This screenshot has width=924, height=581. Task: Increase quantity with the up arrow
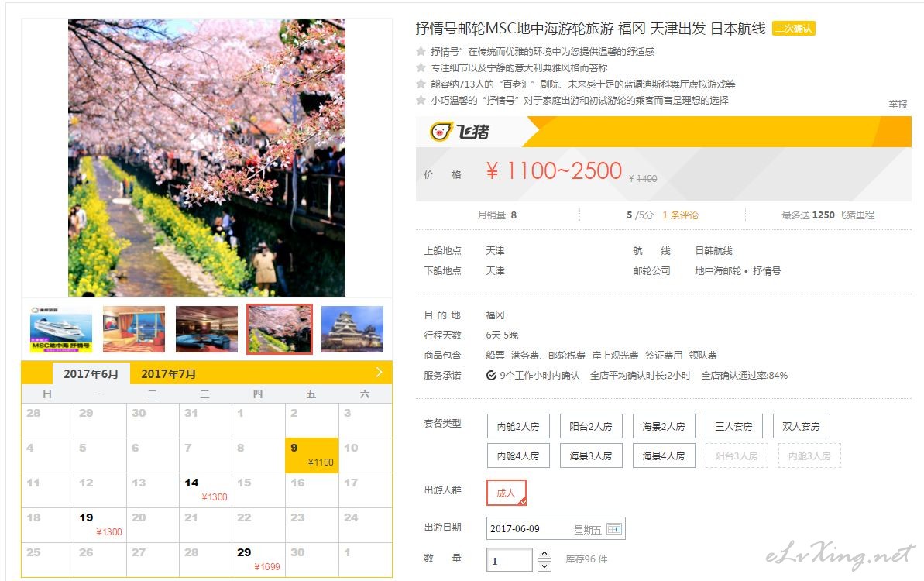[x=544, y=552]
